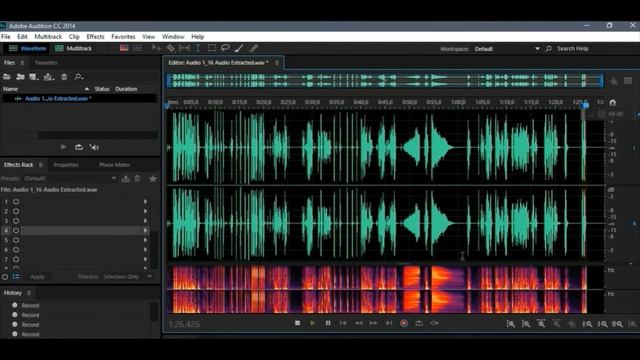
Task: Select the Slip tool
Action: click(x=184, y=48)
